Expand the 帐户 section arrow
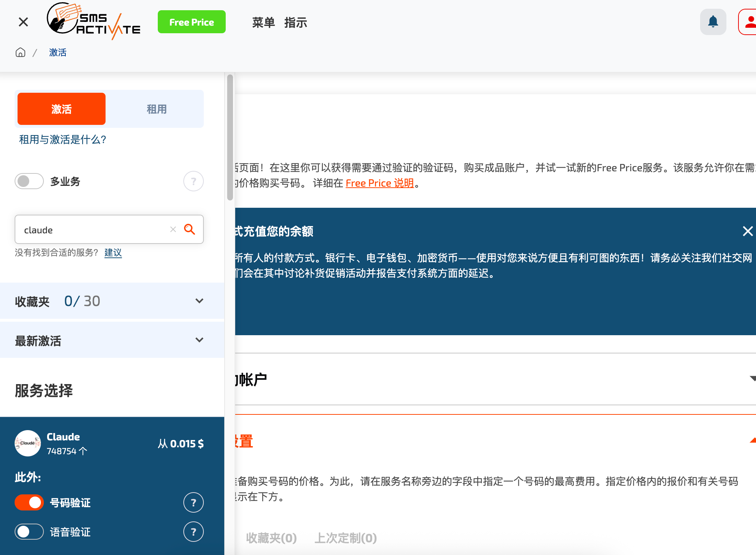Image resolution: width=756 pixels, height=555 pixels. point(752,379)
